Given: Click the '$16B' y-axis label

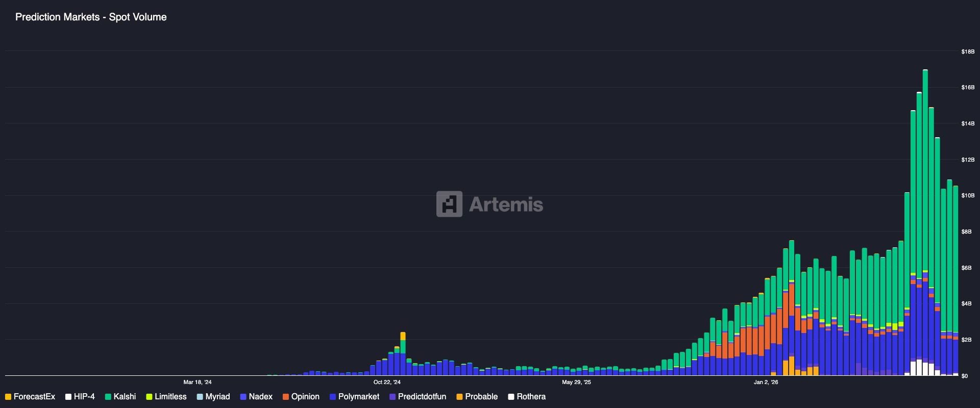Looking at the screenshot, I should click(968, 88).
